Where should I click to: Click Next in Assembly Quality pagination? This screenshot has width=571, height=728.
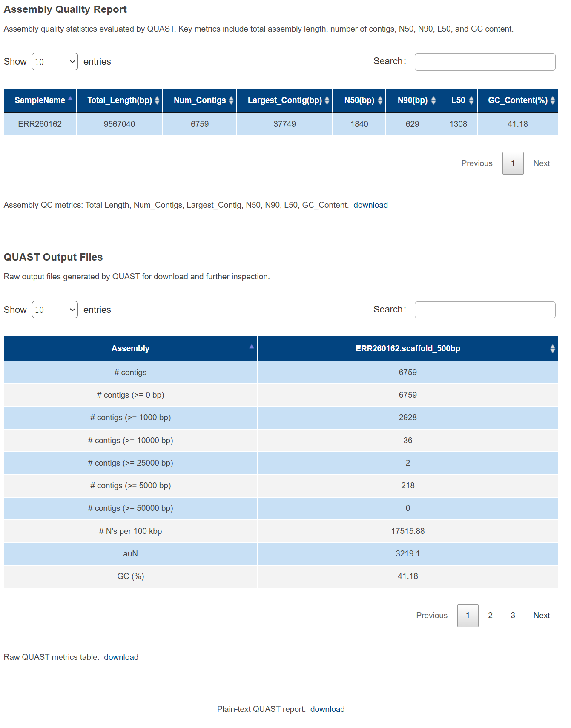(542, 163)
